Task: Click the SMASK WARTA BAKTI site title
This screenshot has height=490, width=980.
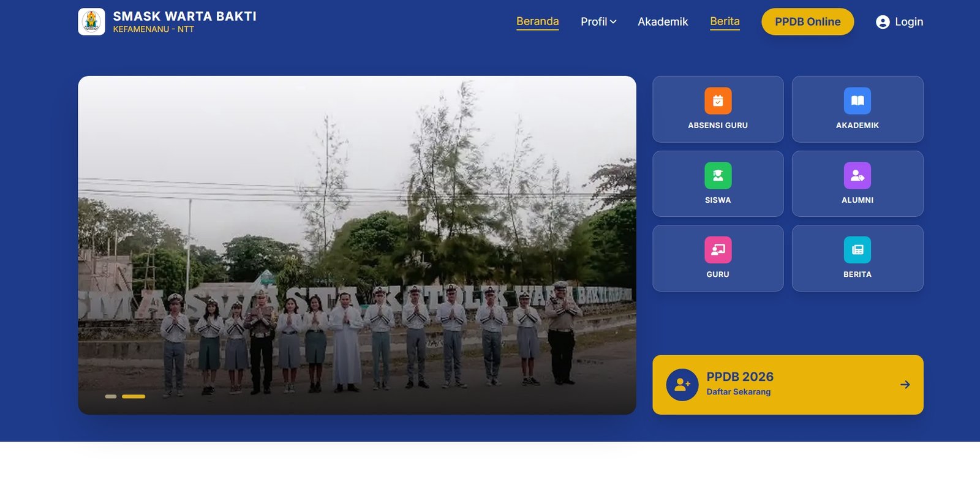Action: tap(185, 17)
